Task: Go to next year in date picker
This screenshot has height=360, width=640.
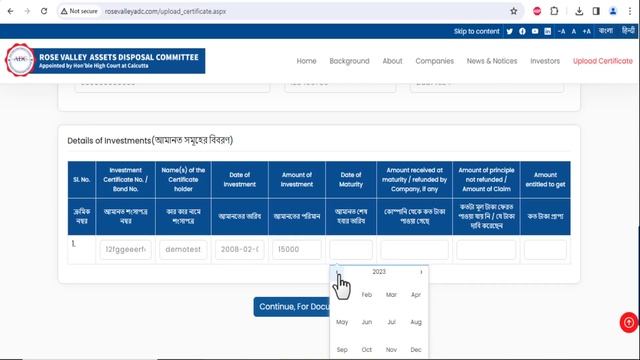Action: (421, 272)
